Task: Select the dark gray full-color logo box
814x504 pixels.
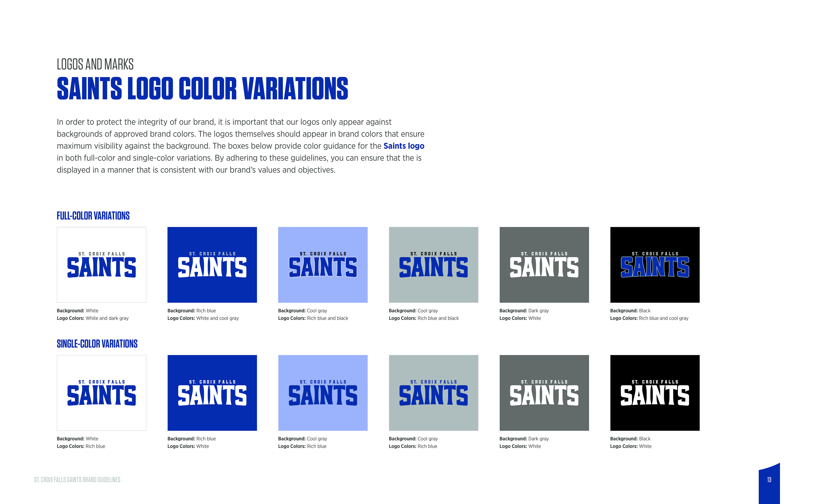Action: (544, 265)
